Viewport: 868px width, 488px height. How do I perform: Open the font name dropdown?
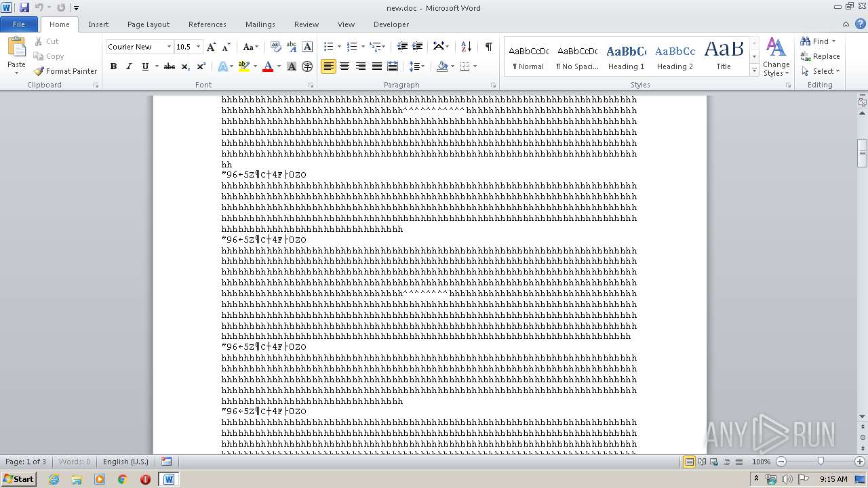click(169, 47)
